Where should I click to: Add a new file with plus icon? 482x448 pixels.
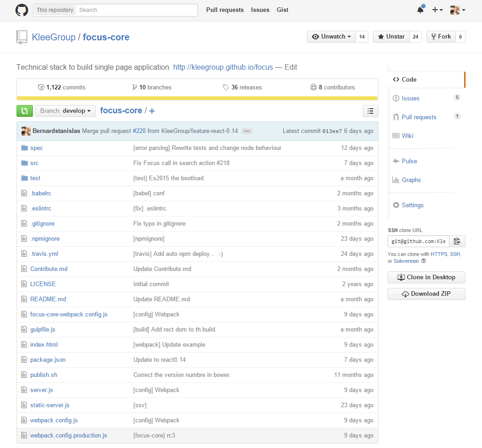coord(152,111)
